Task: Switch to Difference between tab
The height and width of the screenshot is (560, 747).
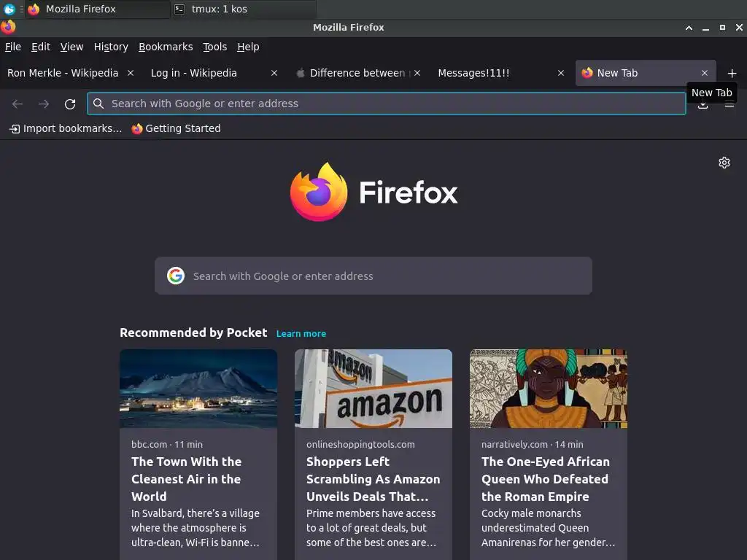Action: [x=357, y=73]
